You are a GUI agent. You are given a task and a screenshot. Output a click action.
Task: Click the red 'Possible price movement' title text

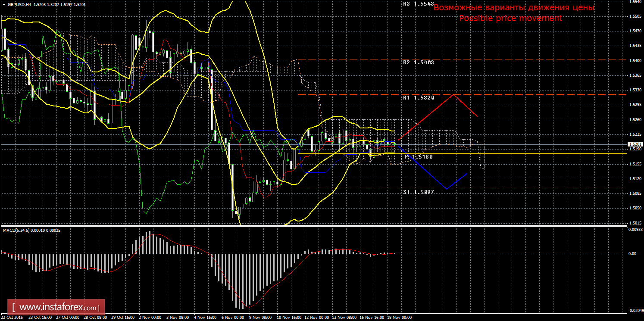coord(510,18)
